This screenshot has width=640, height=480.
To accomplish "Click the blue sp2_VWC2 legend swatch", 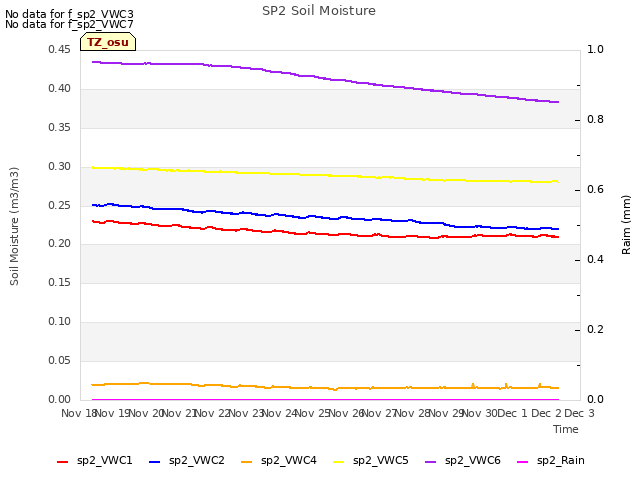I will [154, 462].
